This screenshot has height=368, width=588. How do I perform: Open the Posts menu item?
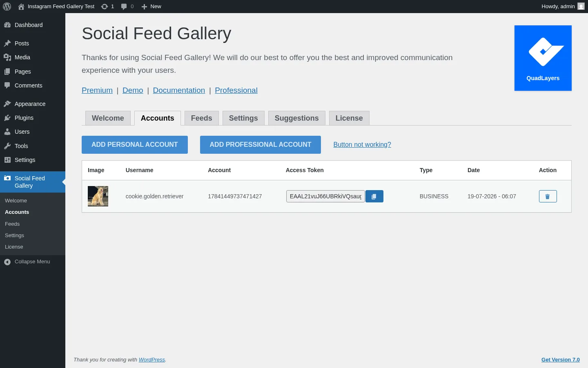click(33, 43)
